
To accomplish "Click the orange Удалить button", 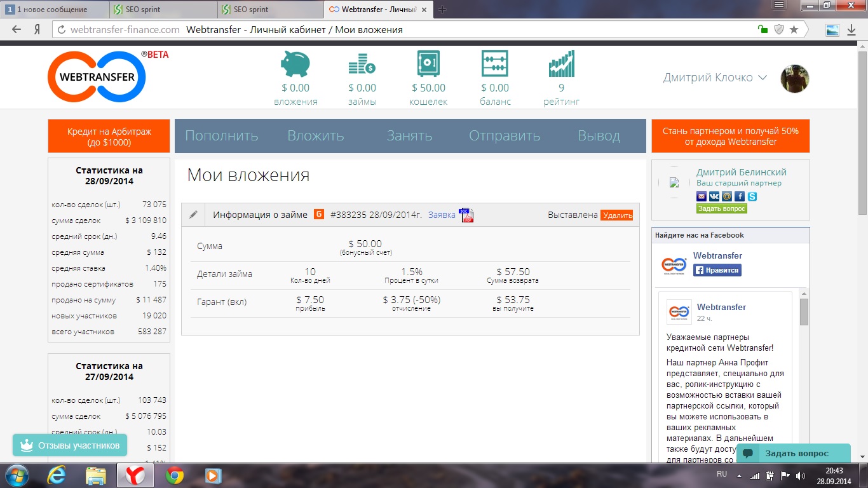I will coord(617,215).
